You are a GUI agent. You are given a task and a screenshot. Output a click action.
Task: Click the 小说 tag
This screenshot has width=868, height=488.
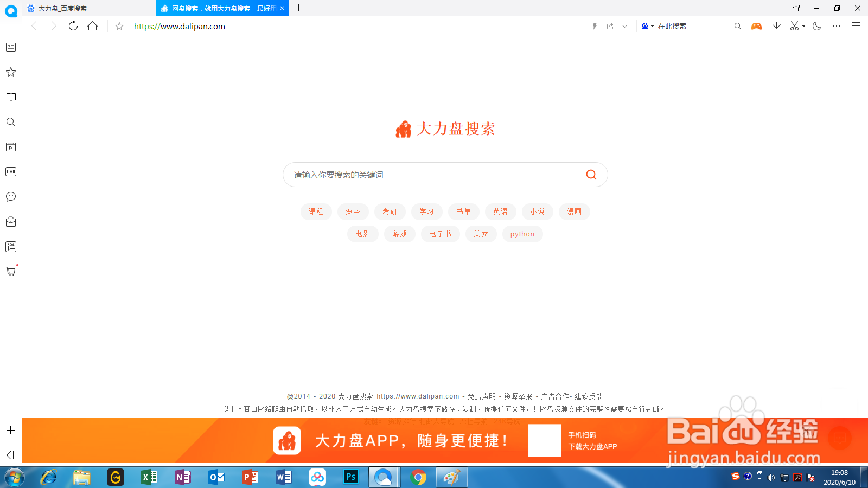coord(537,211)
